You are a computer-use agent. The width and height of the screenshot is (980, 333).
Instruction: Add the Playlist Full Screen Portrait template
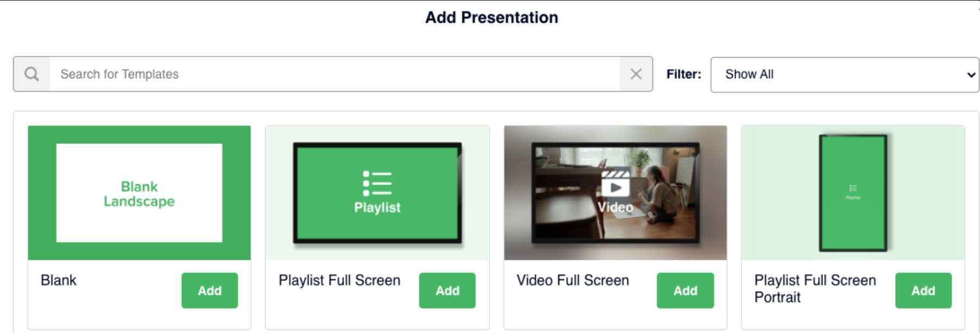pos(923,291)
